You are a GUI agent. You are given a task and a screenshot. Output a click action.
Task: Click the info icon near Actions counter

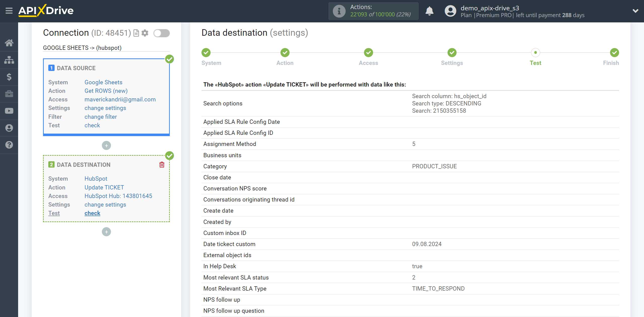pos(339,11)
